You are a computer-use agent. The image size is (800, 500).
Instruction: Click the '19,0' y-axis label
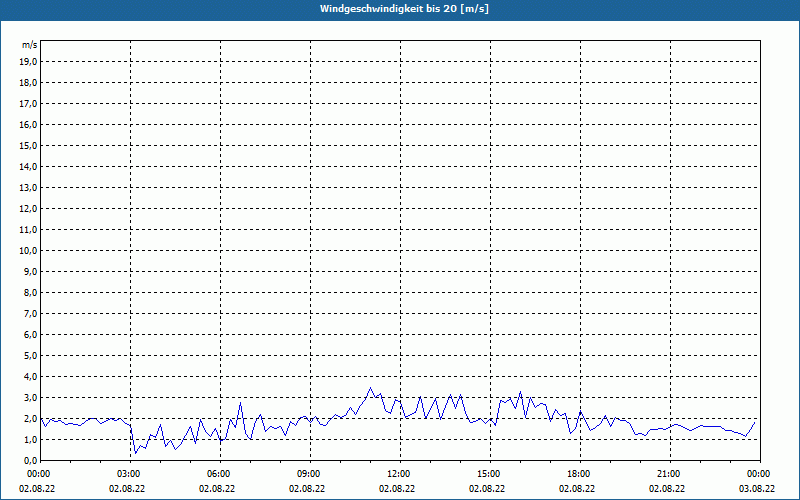[28, 62]
